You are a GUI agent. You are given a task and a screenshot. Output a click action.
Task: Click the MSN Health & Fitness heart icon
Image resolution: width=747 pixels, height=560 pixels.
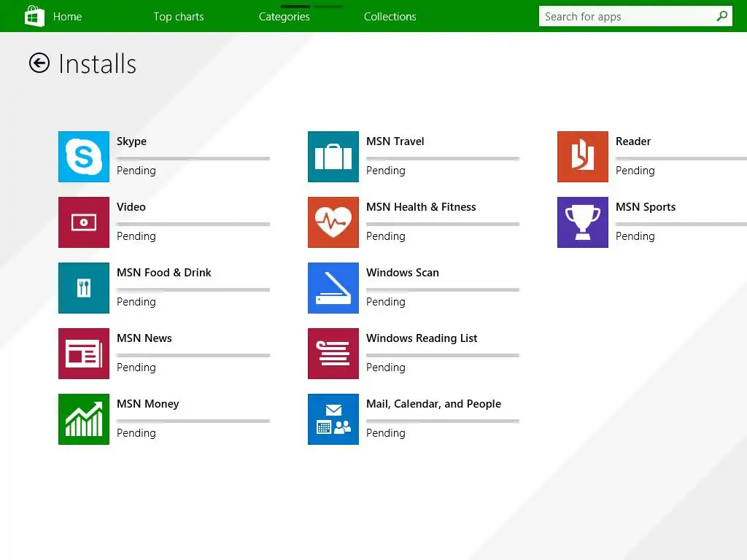[333, 222]
